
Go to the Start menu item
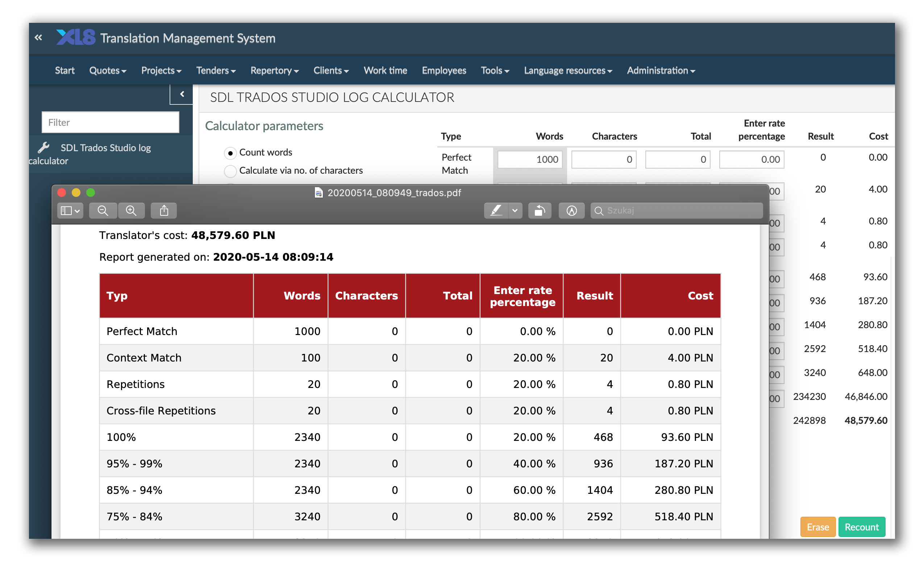[64, 71]
